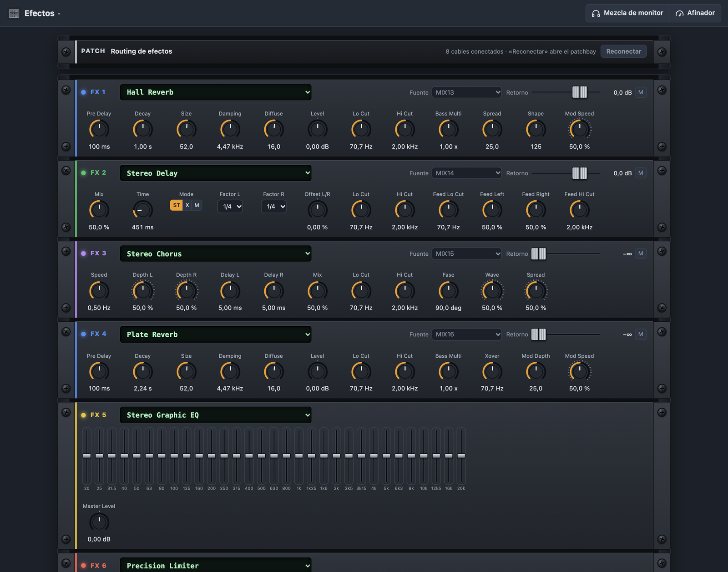The image size is (728, 572).
Task: Open the Factor L dropdown
Action: [x=230, y=207]
